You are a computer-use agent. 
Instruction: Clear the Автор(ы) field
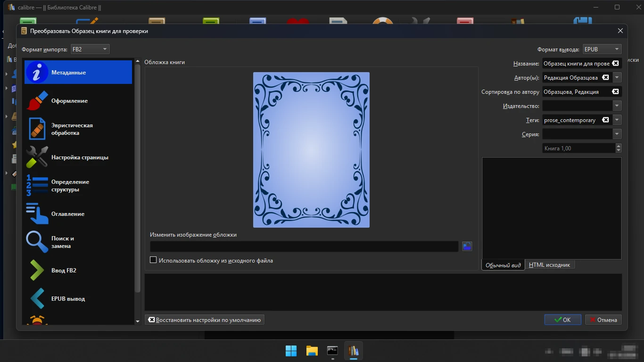[x=605, y=77]
